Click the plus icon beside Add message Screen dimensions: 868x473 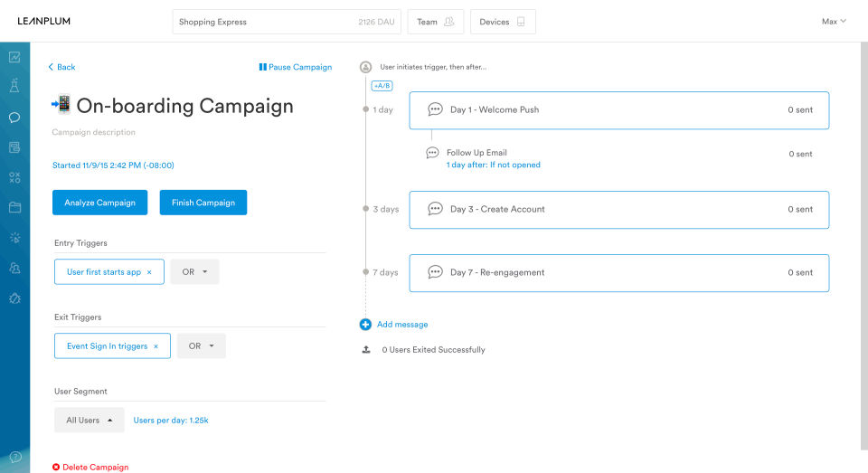click(x=365, y=325)
